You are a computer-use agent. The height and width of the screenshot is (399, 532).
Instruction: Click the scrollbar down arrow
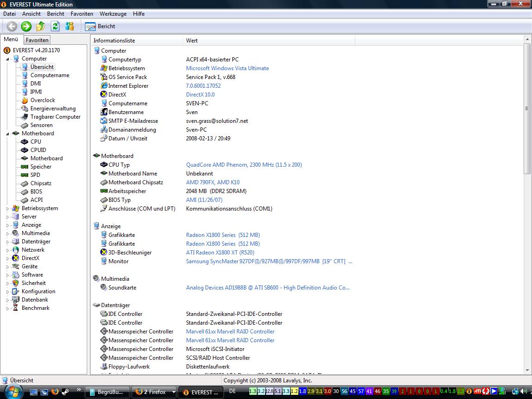(x=527, y=370)
